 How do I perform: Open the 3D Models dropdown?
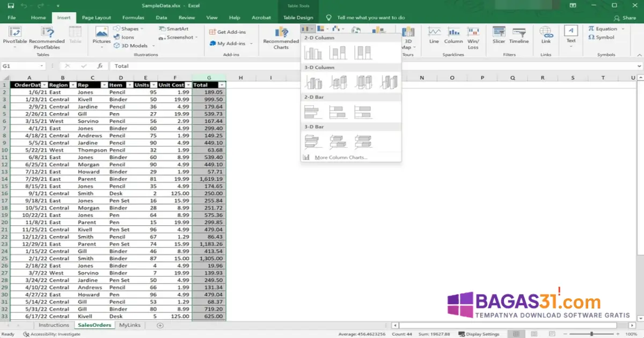coord(134,46)
